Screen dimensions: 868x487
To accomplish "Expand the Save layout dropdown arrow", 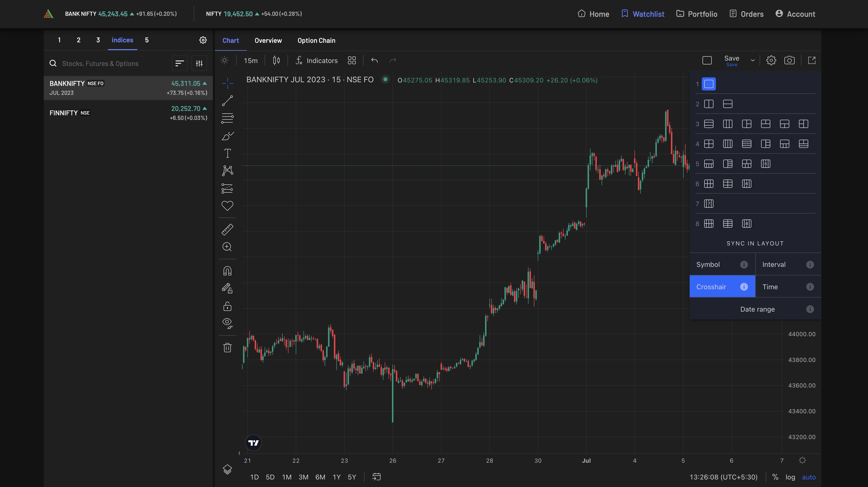I will pos(752,60).
